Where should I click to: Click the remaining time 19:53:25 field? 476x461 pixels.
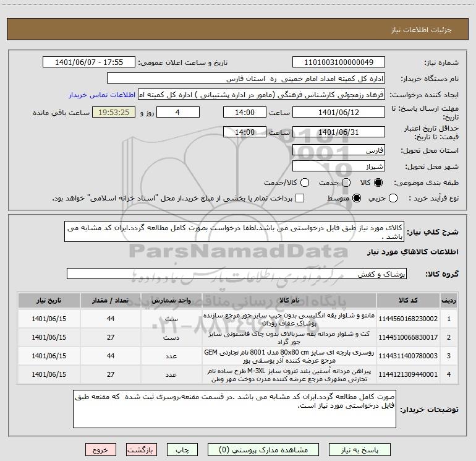(114, 112)
